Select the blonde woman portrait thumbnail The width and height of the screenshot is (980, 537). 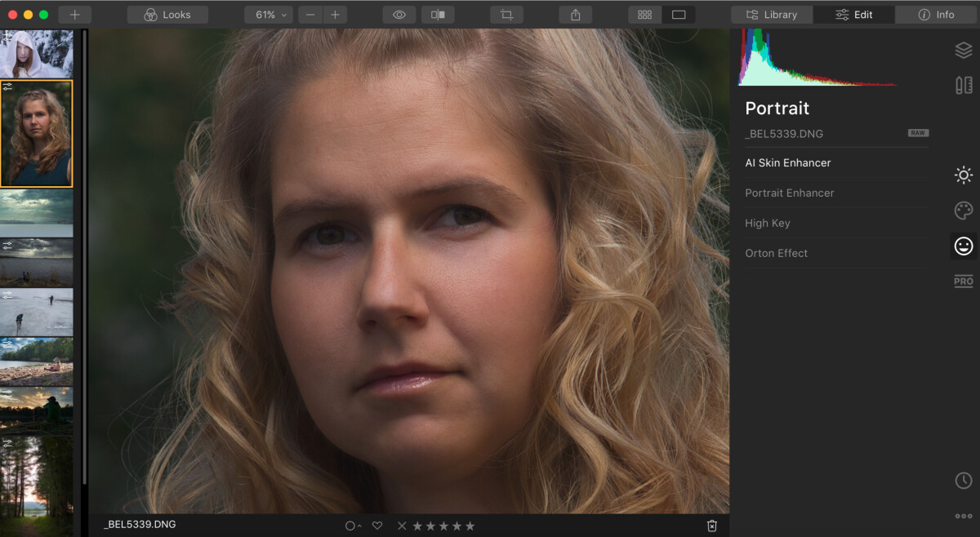coord(37,133)
